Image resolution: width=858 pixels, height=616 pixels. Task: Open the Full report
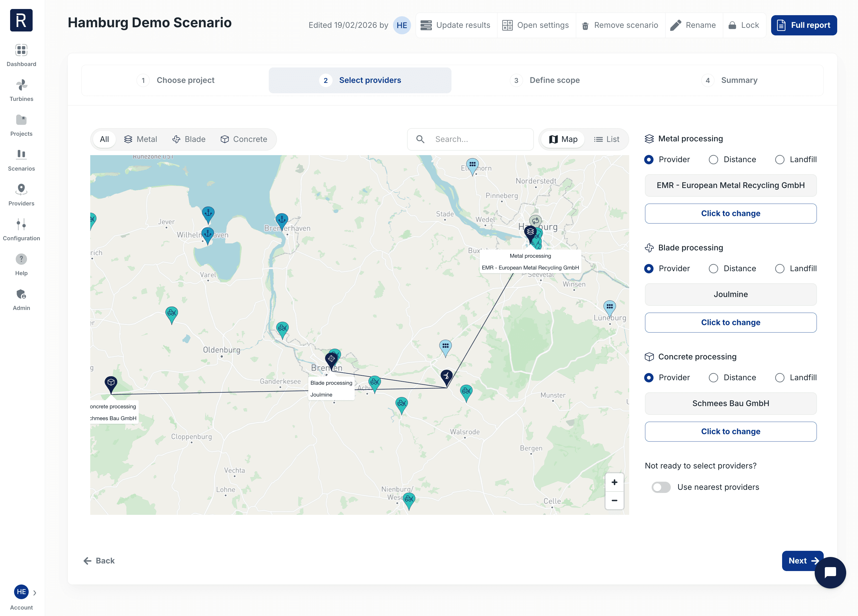(803, 25)
